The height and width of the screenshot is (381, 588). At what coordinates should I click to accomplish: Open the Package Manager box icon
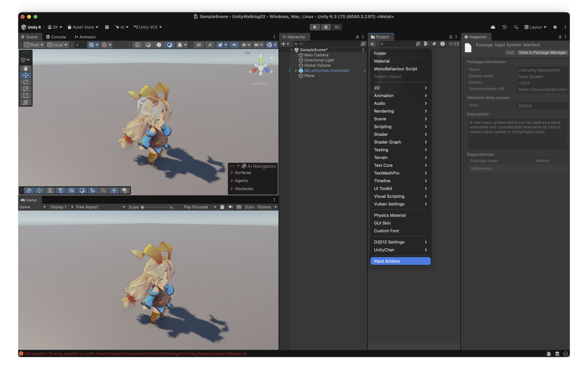tap(107, 27)
